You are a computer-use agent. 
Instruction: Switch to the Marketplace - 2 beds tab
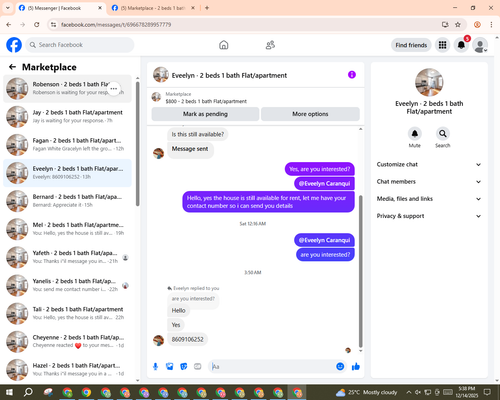(x=153, y=8)
